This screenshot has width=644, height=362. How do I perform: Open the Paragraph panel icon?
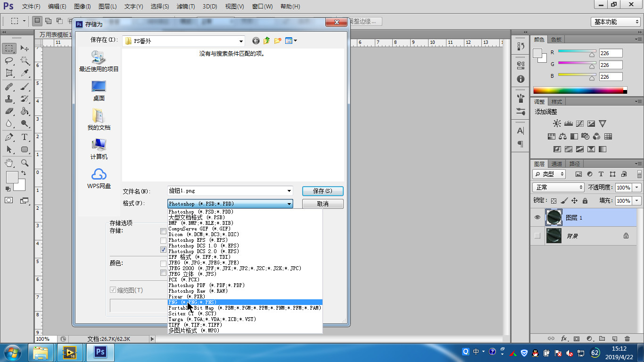520,144
